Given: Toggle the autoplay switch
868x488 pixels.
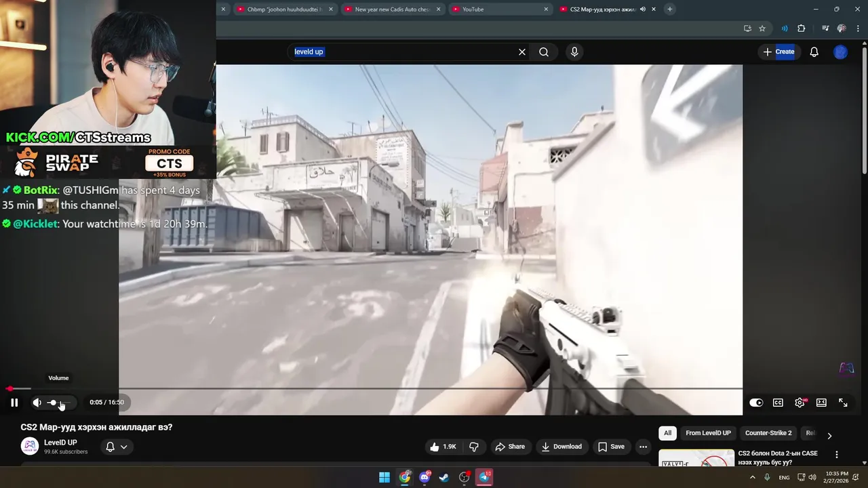Looking at the screenshot, I should point(756,403).
